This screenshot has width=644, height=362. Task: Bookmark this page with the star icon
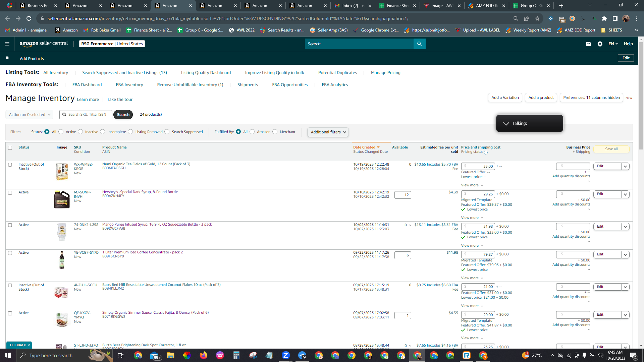(537, 18)
